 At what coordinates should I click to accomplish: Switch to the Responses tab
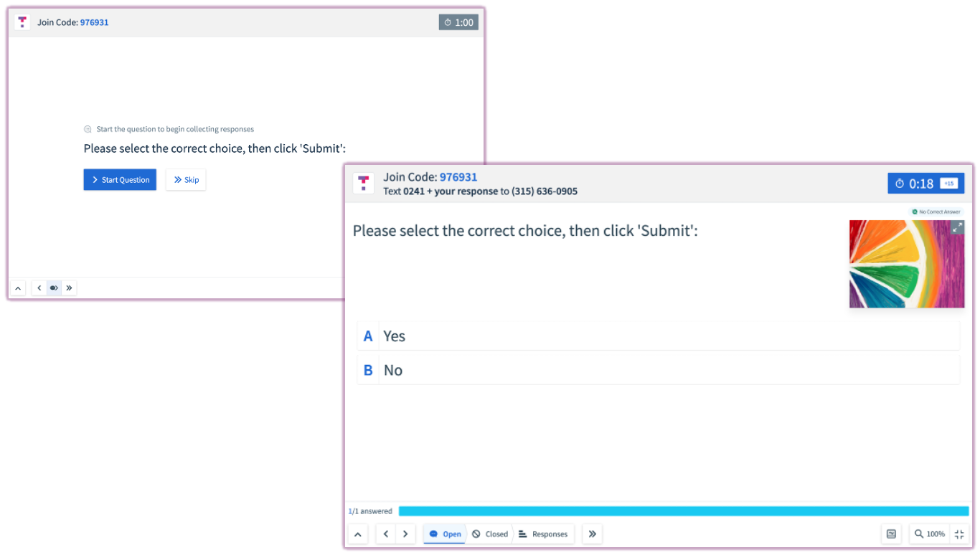click(x=544, y=534)
